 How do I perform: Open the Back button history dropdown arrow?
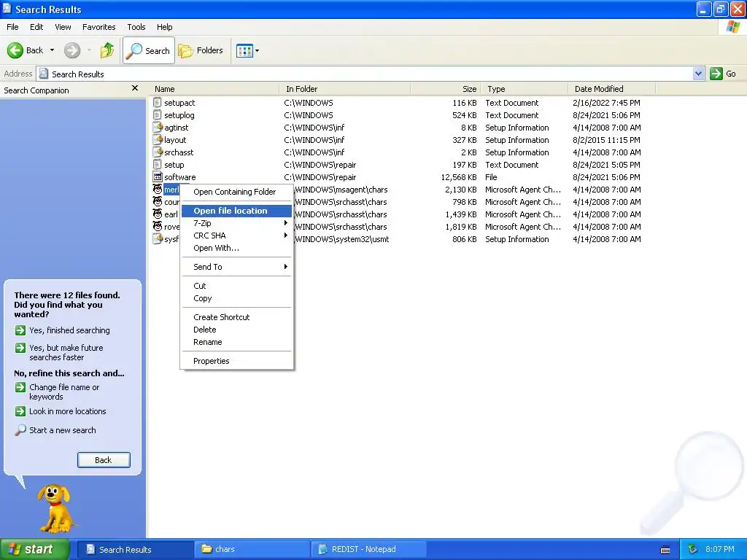[x=52, y=50]
